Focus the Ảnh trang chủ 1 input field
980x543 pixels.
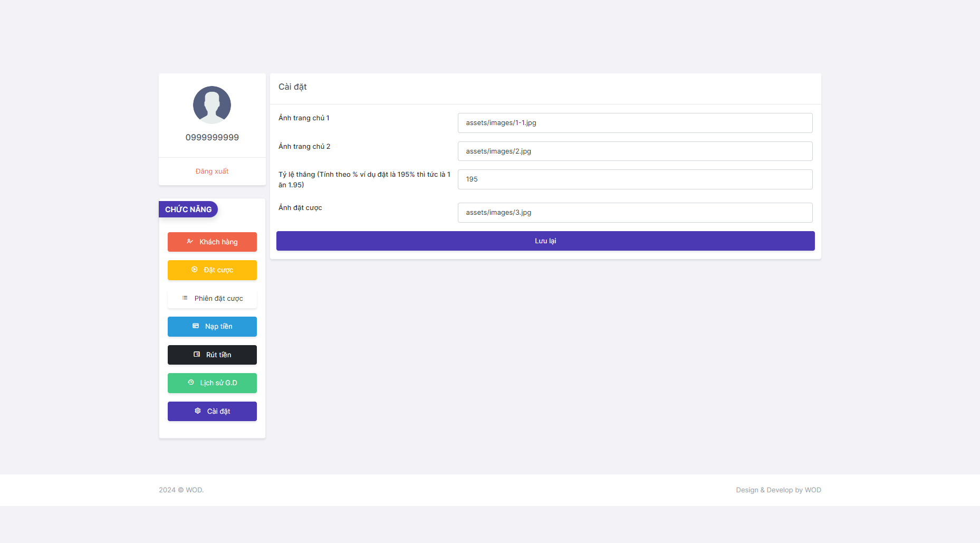(x=635, y=123)
